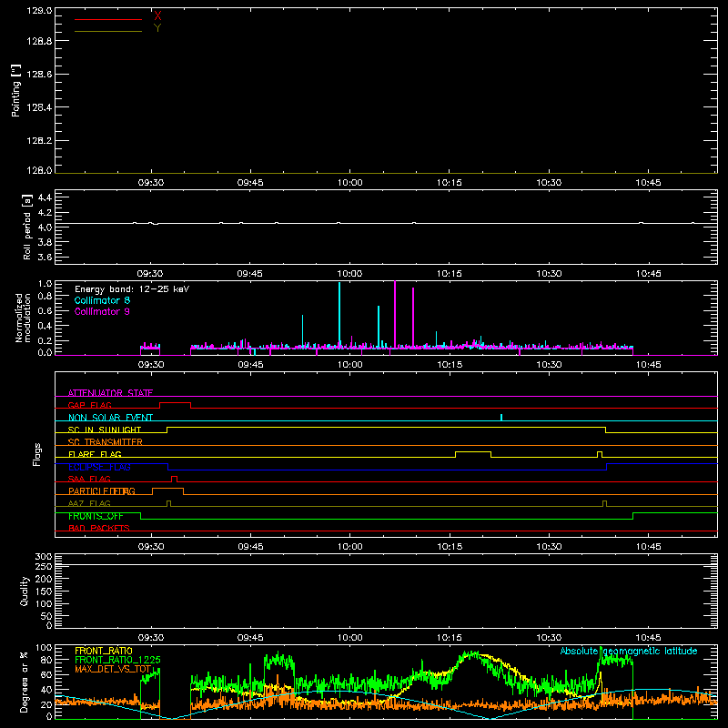Click 'Absolute geomagnetic latitude' legend text

[x=629, y=651]
